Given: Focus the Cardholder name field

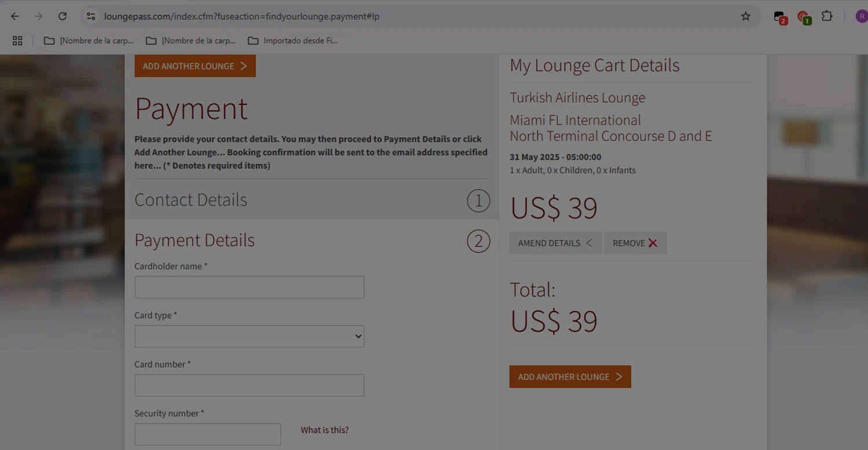Looking at the screenshot, I should point(249,287).
